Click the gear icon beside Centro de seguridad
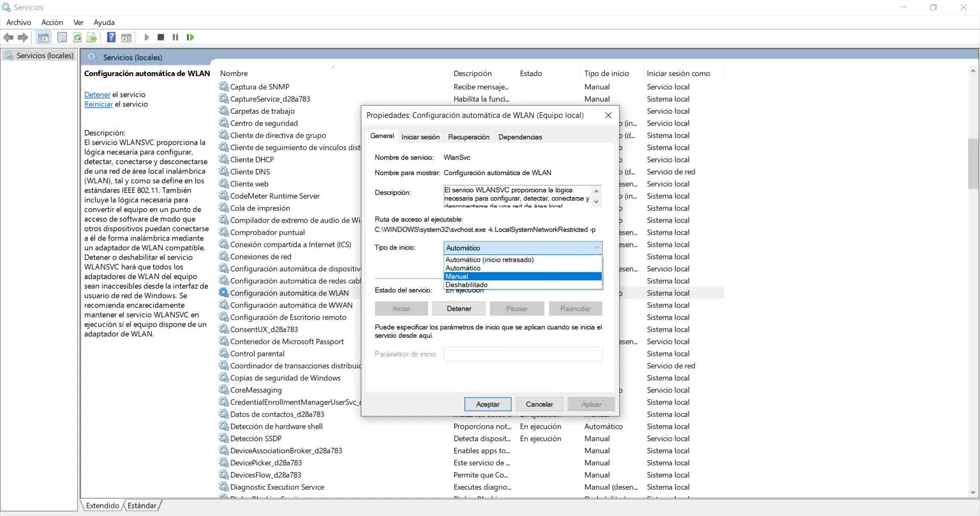The height and width of the screenshot is (516, 980). pyautogui.click(x=224, y=123)
